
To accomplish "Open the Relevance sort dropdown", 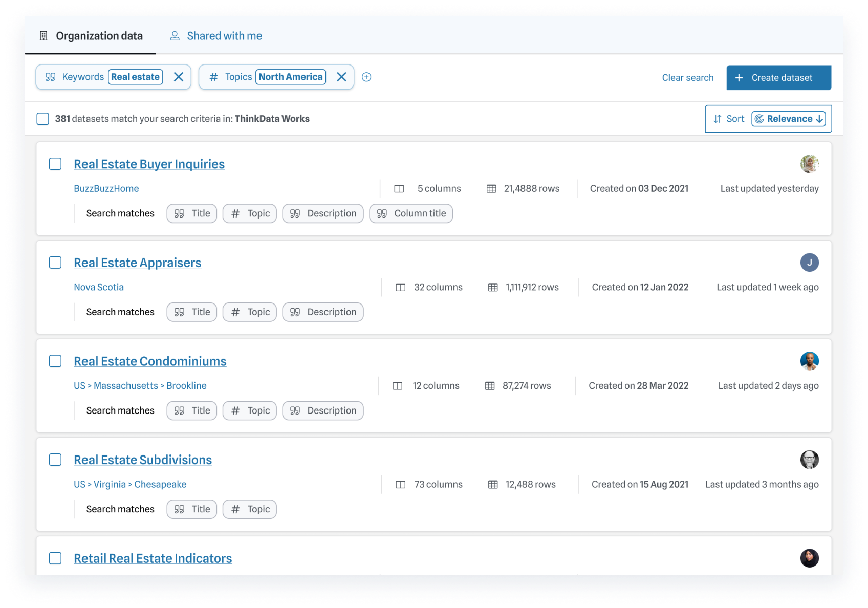I will click(789, 119).
